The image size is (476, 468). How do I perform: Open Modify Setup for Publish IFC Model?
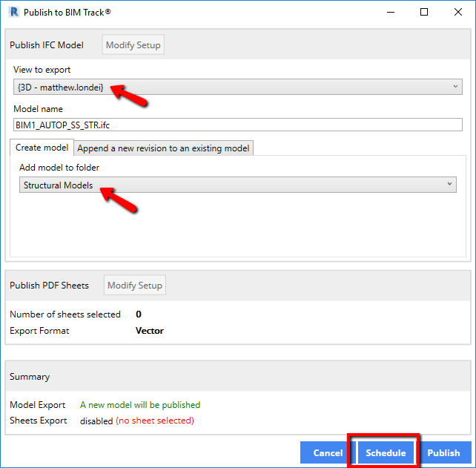(133, 45)
